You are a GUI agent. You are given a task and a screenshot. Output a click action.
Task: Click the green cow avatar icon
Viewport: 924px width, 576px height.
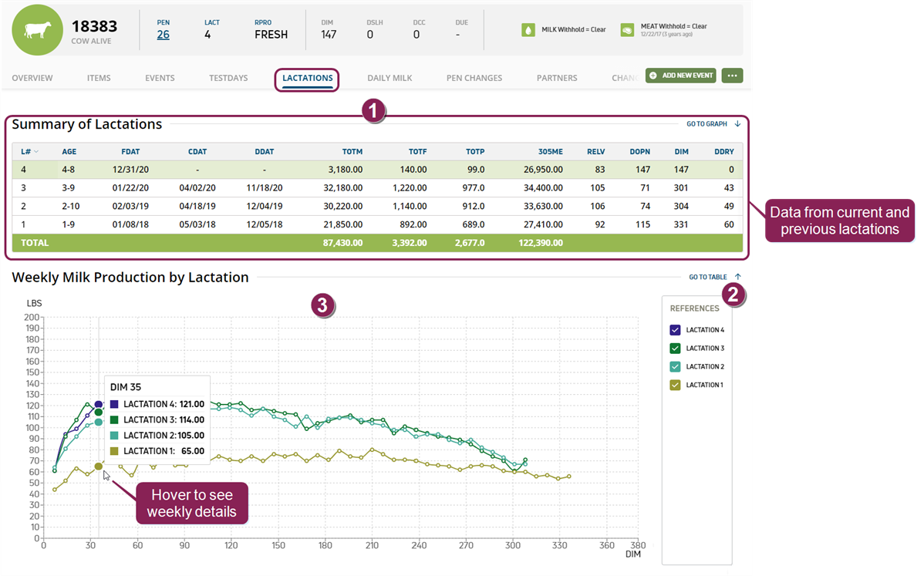(36, 29)
